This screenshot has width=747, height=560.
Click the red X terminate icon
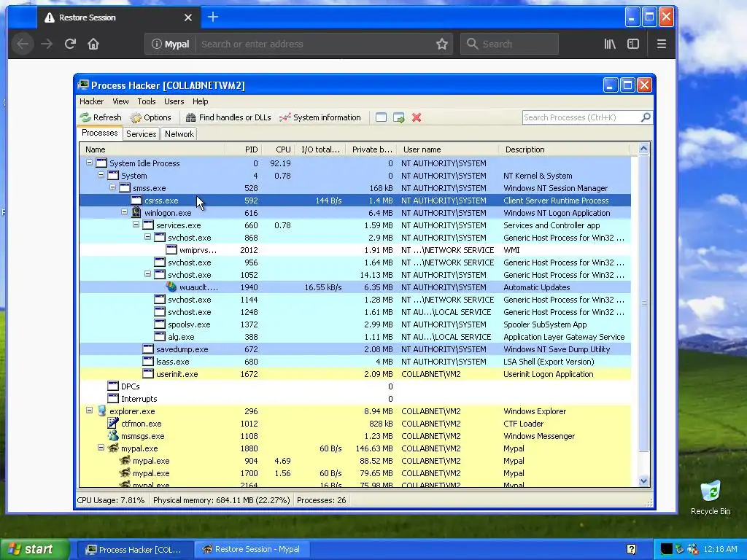pos(417,117)
